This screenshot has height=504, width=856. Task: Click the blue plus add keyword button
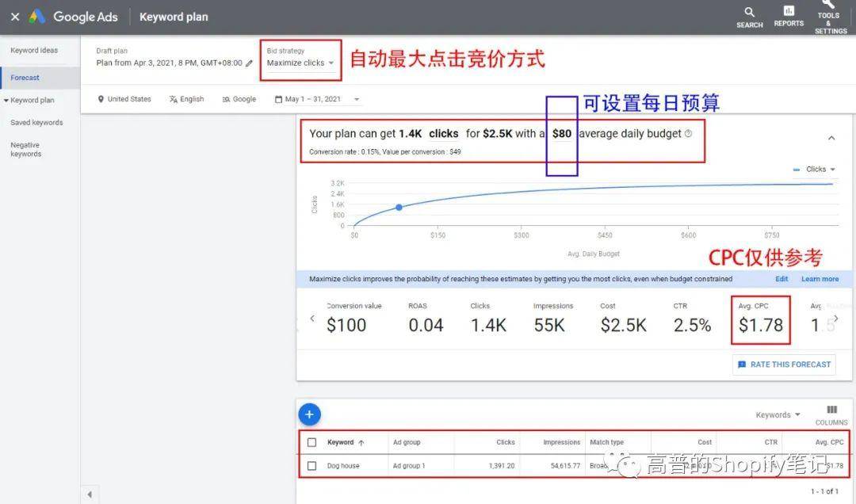(309, 414)
